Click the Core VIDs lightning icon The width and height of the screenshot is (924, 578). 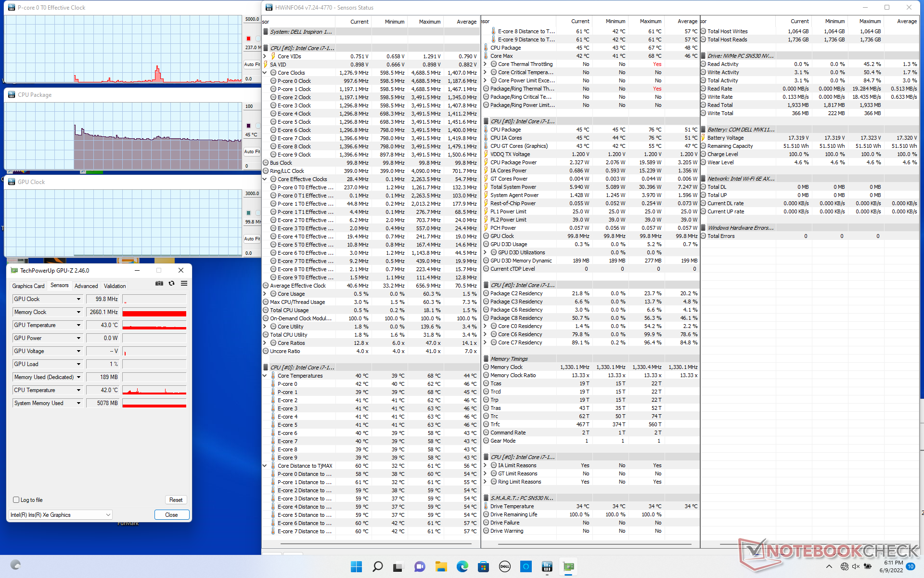pyautogui.click(x=273, y=56)
